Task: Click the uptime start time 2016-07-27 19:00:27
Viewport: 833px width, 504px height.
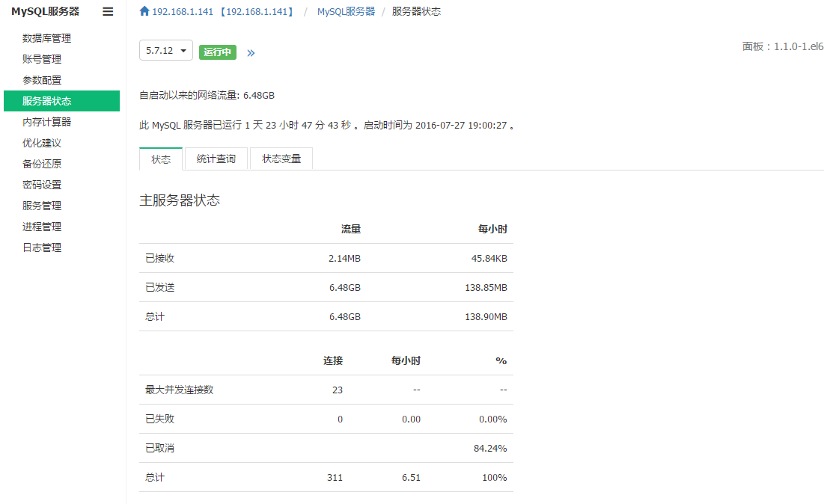Action: 461,126
